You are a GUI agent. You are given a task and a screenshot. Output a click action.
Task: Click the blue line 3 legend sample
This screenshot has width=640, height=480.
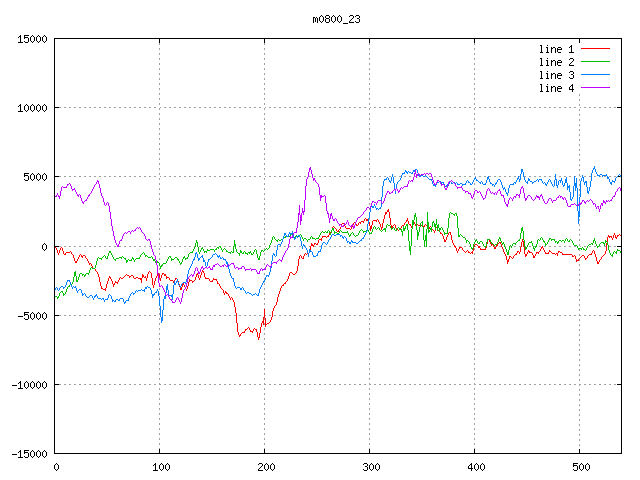(595, 75)
